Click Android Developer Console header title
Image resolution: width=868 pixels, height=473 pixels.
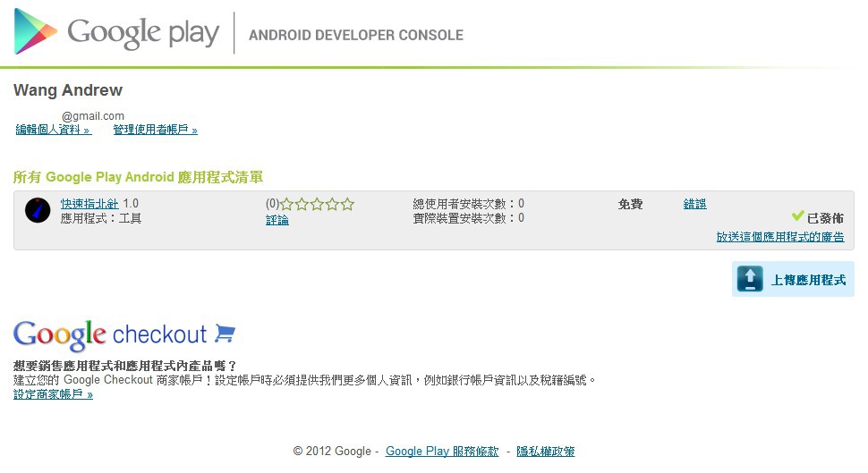coord(356,36)
